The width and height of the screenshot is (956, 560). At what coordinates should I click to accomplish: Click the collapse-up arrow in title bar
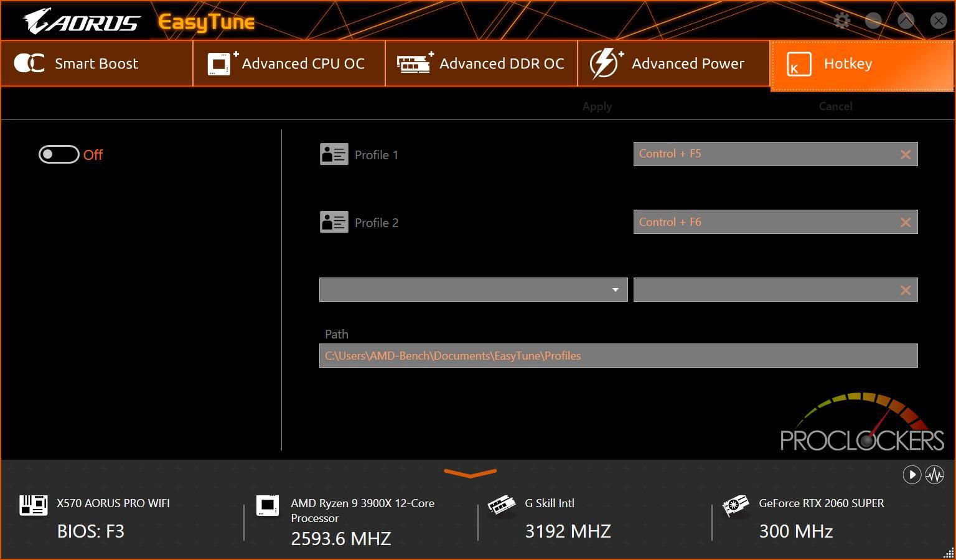click(x=906, y=21)
